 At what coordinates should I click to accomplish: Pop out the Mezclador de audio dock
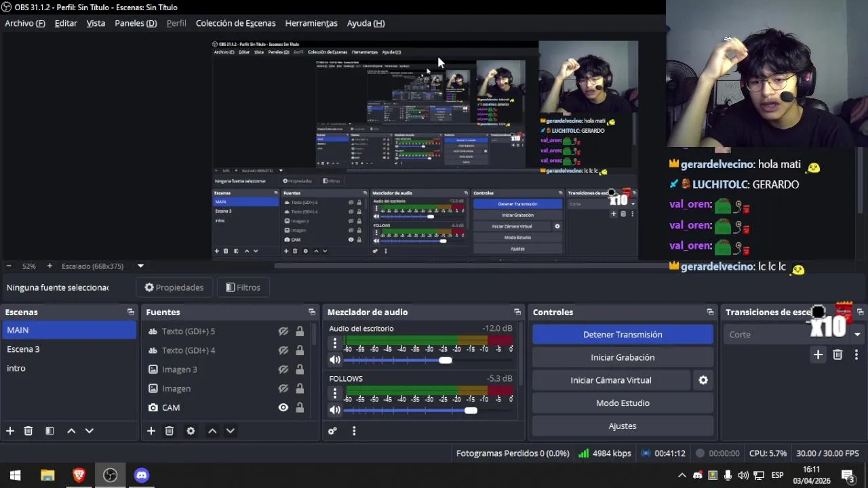pos(517,312)
